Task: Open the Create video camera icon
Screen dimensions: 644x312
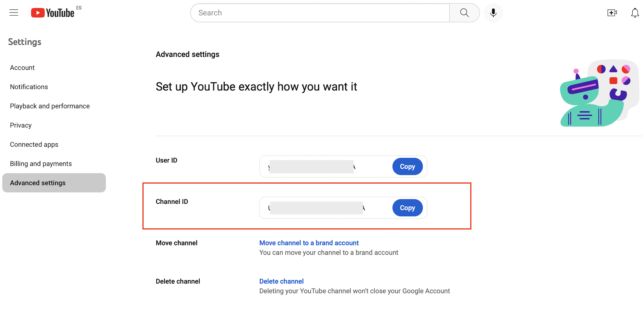Action: coord(612,13)
